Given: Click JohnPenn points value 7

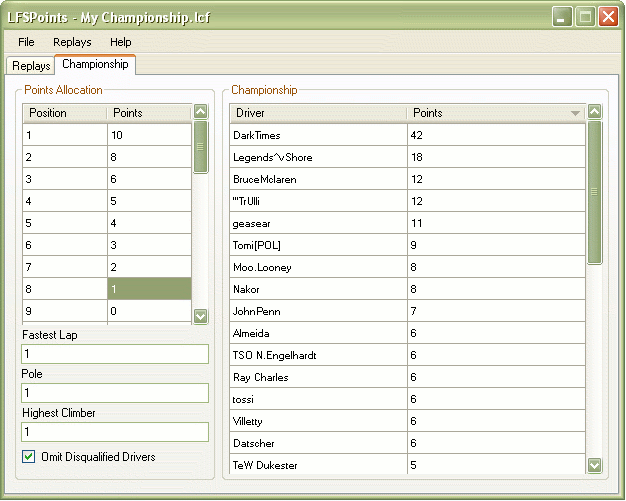Looking at the screenshot, I should pos(496,311).
